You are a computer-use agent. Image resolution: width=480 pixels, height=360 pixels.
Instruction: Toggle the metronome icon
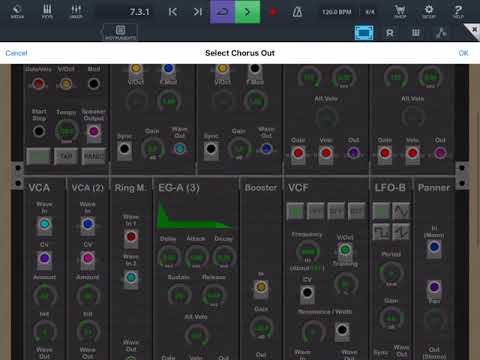297,12
